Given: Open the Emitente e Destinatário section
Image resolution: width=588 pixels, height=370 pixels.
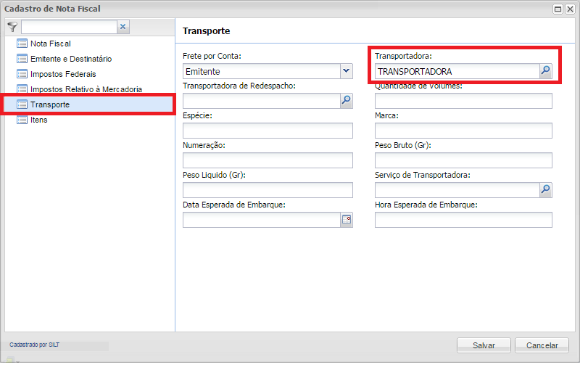Looking at the screenshot, I should pos(70,59).
